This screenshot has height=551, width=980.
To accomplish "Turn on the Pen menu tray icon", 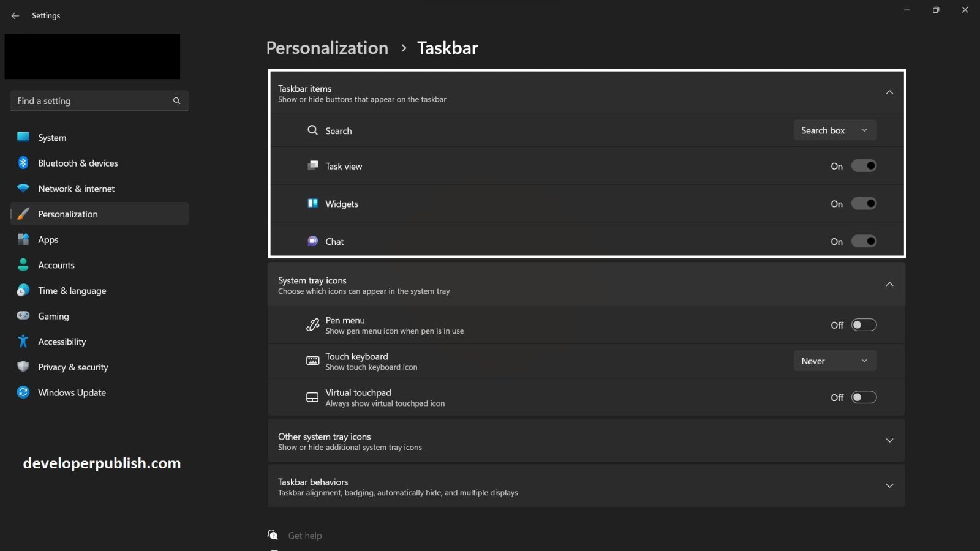I will point(864,324).
